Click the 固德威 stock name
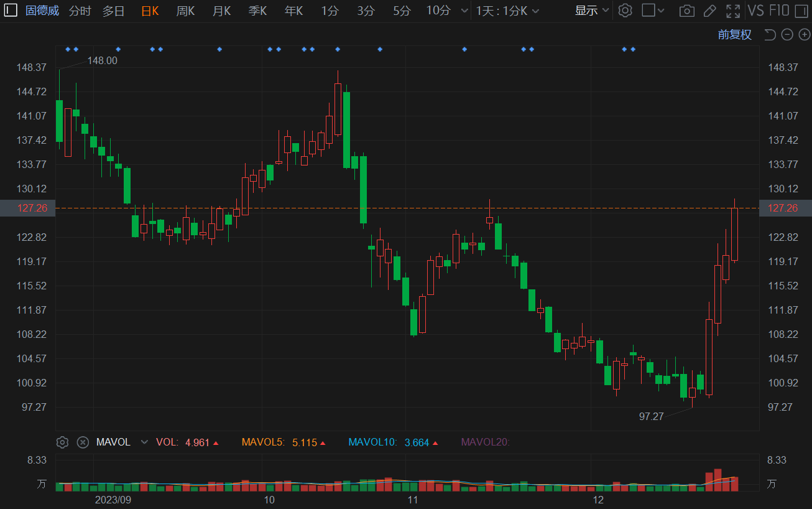 [42, 11]
